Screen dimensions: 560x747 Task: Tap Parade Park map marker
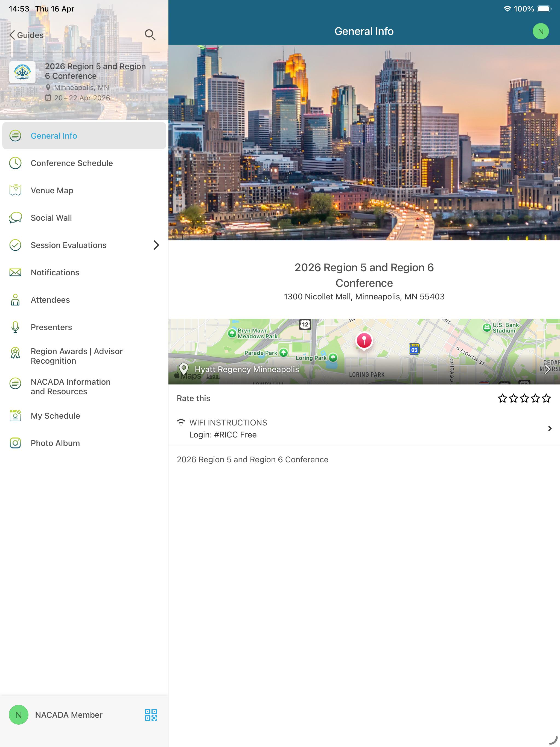284,353
